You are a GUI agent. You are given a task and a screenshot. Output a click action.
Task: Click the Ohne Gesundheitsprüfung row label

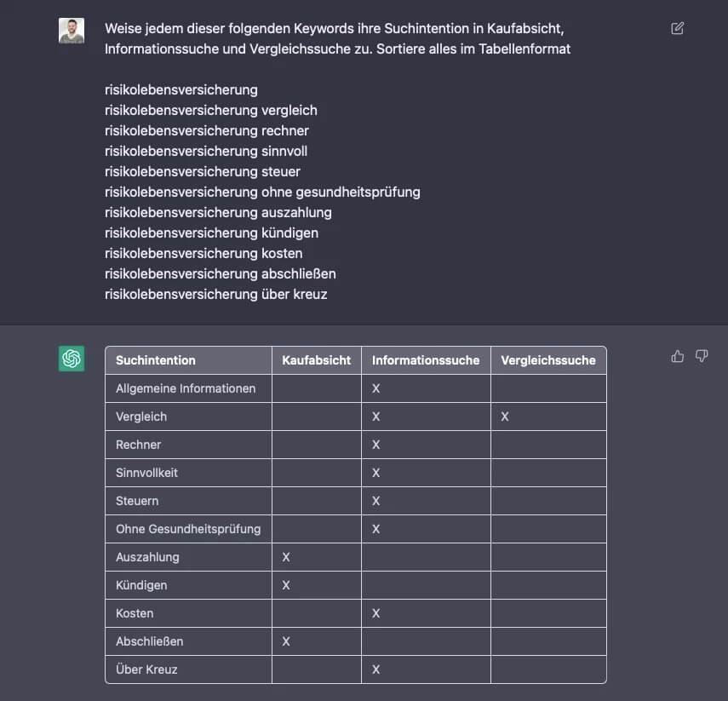188,529
